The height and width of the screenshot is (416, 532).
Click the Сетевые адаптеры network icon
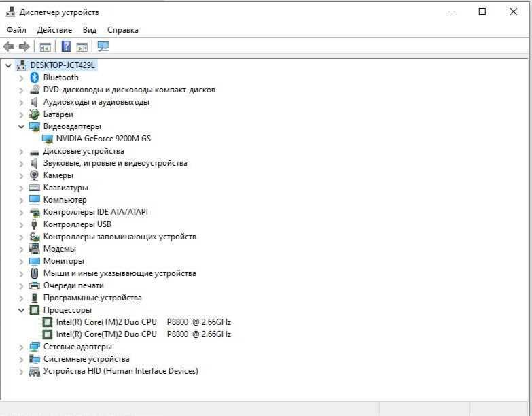click(x=34, y=347)
